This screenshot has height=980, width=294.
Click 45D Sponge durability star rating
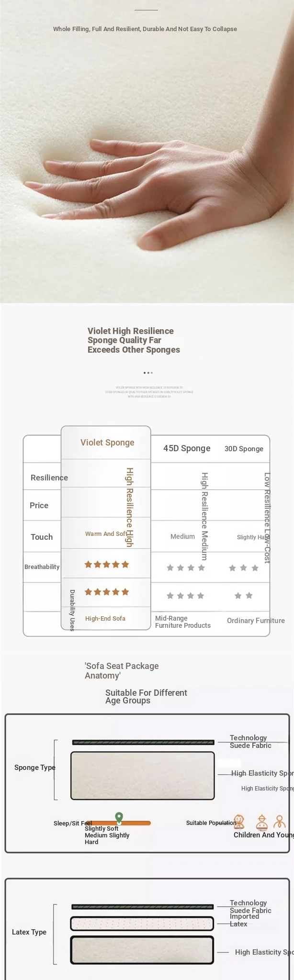[x=185, y=596]
